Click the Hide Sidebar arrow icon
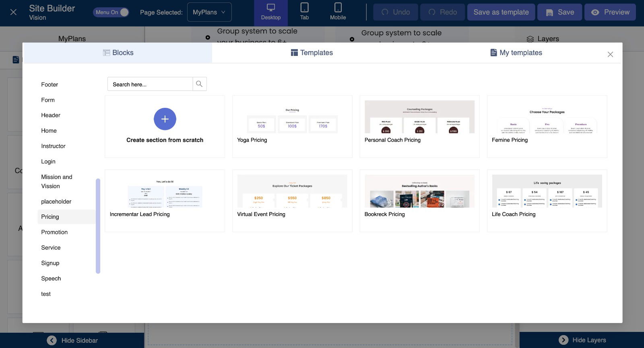The image size is (644, 348). 52,340
